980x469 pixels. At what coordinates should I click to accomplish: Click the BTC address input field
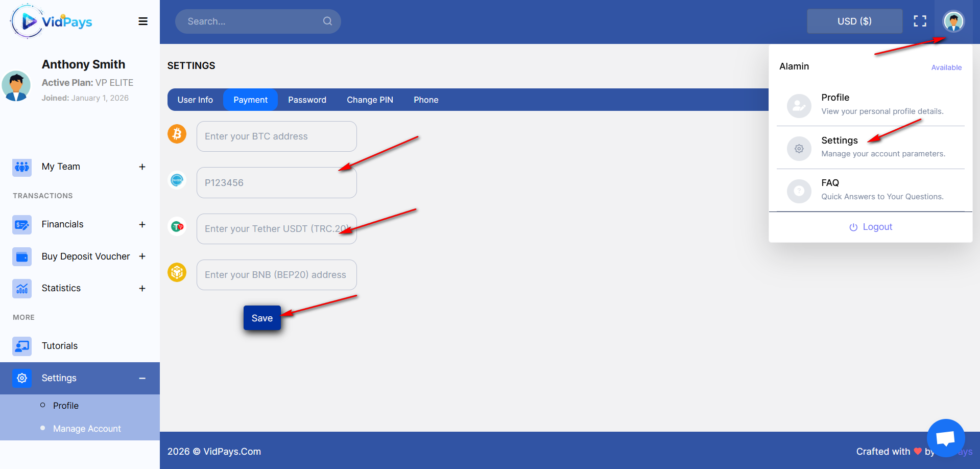pos(276,136)
